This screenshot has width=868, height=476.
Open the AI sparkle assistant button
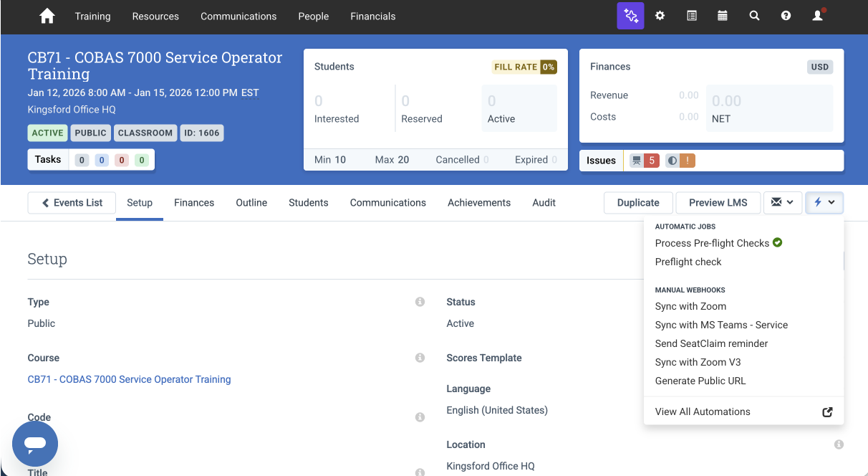(x=631, y=16)
